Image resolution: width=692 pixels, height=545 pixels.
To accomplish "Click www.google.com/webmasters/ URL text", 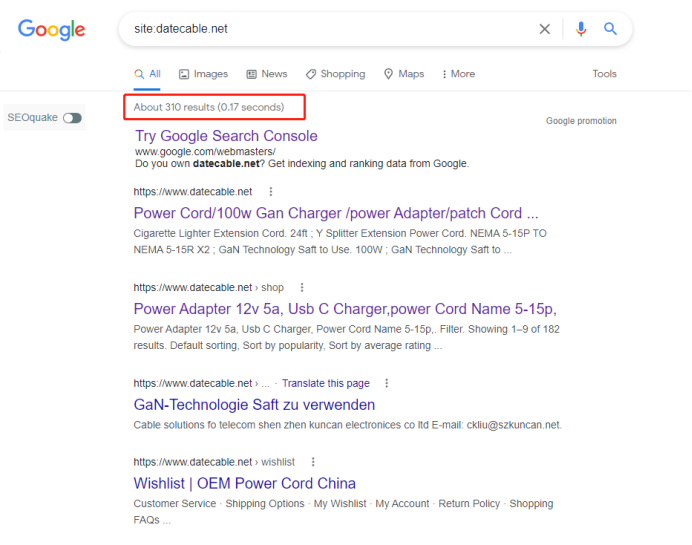I will coord(205,151).
